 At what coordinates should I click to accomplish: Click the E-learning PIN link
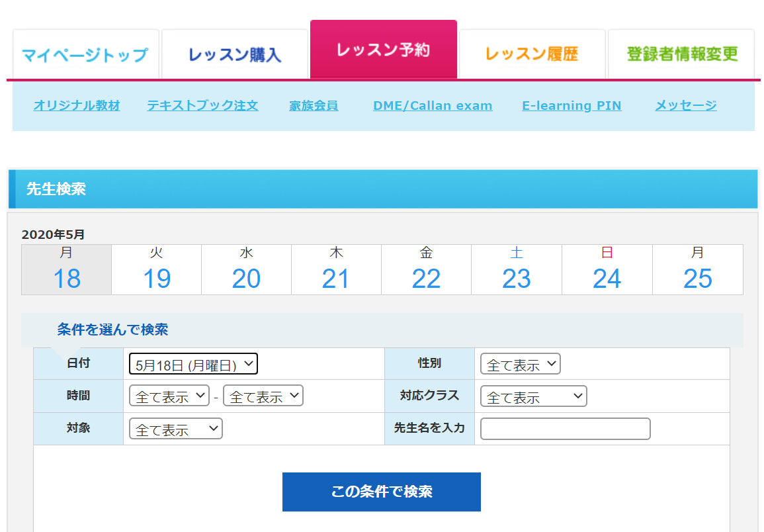(x=572, y=105)
